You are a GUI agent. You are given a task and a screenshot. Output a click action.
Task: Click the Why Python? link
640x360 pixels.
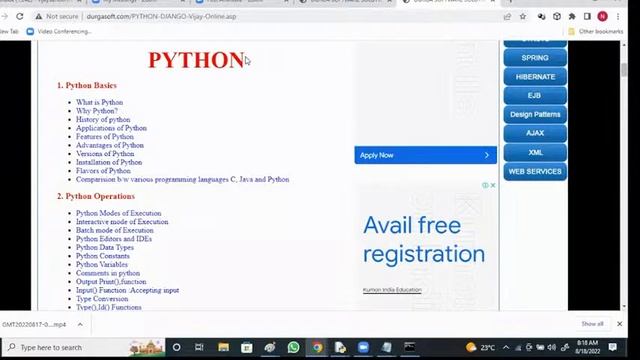click(x=97, y=111)
